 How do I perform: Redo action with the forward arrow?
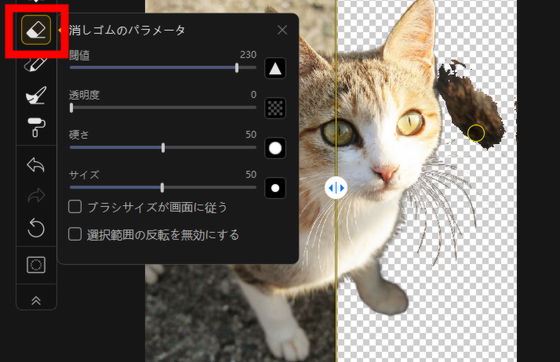pyautogui.click(x=36, y=196)
